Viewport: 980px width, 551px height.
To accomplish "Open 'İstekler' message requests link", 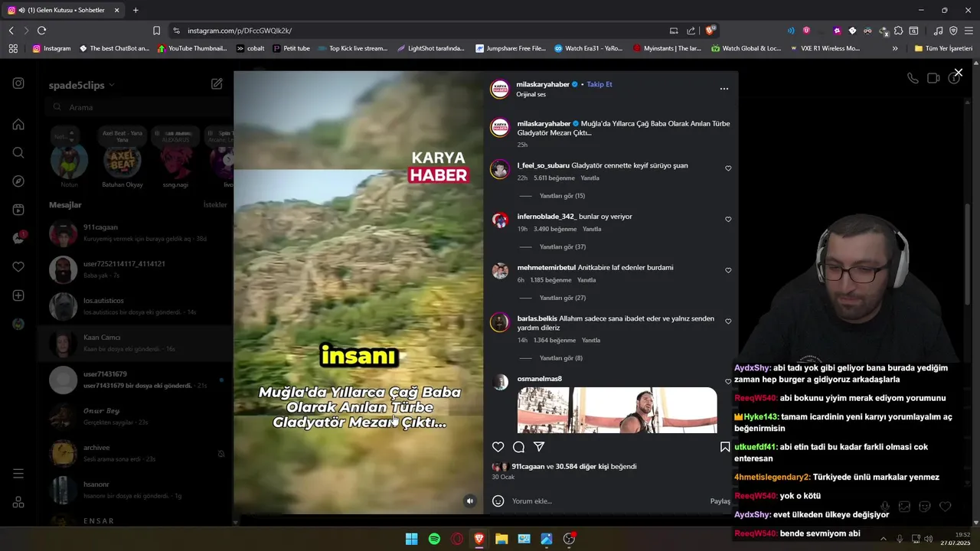I will point(215,205).
